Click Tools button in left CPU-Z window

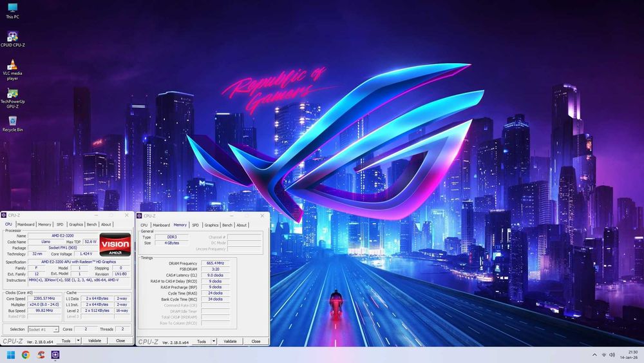pos(66,341)
